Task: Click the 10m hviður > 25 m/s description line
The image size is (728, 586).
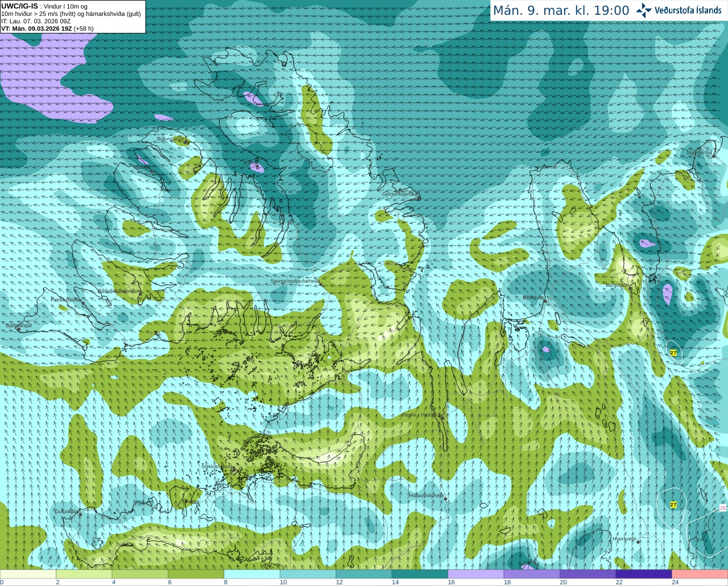Action: tap(71, 14)
